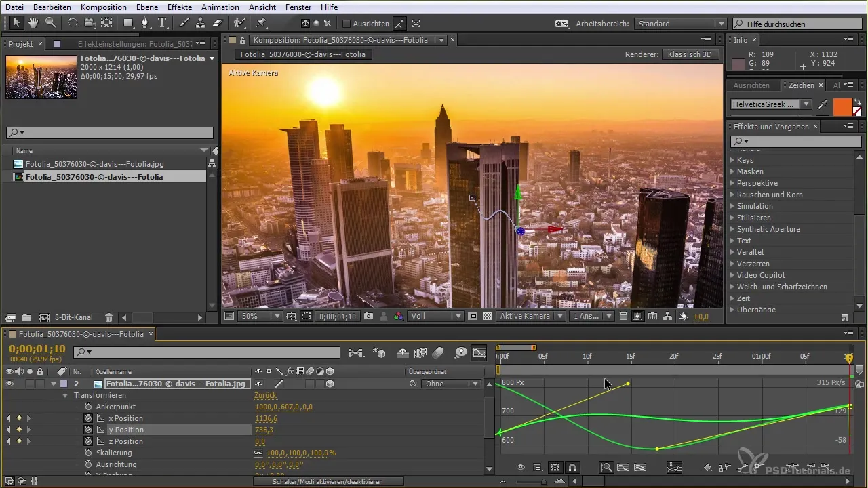Toggle the Graph Editor button
868x488 pixels.
[x=479, y=352]
